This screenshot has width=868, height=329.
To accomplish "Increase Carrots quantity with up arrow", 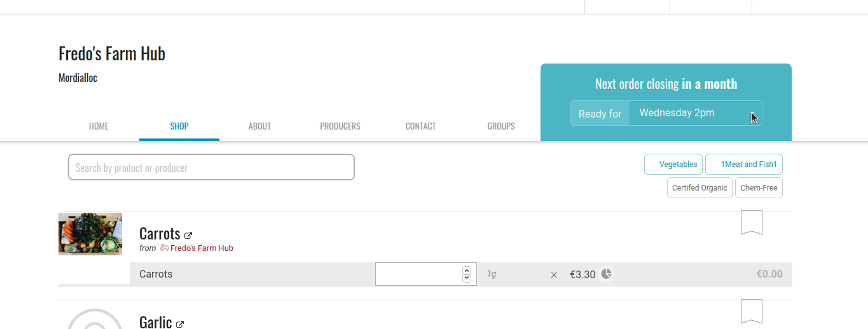I will [x=467, y=270].
